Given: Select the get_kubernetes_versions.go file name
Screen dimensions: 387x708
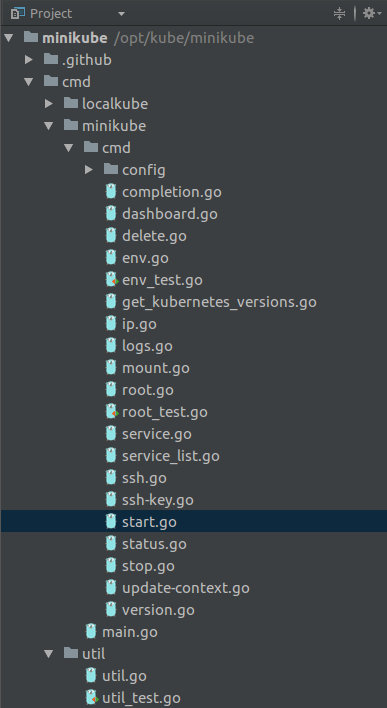Looking at the screenshot, I should click(x=219, y=303).
